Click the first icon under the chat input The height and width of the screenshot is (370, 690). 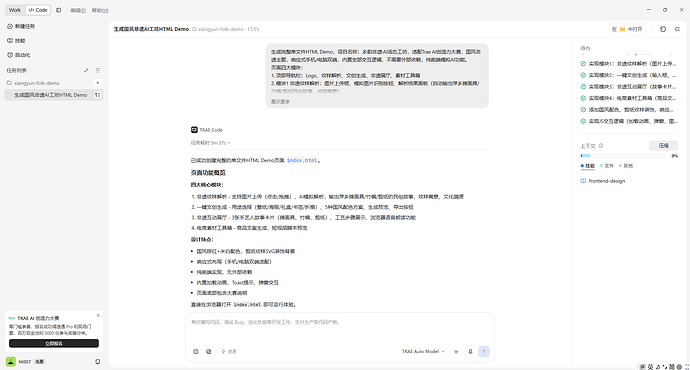(x=196, y=352)
